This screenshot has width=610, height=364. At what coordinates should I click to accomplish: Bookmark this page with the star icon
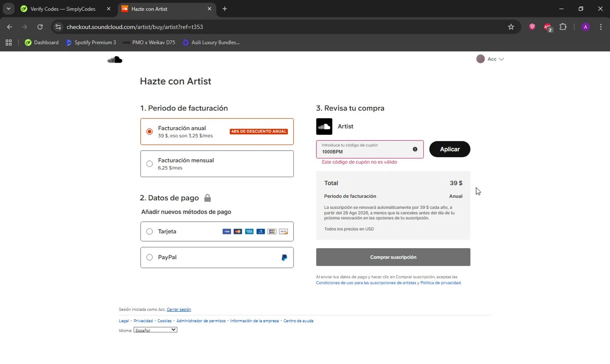[511, 27]
